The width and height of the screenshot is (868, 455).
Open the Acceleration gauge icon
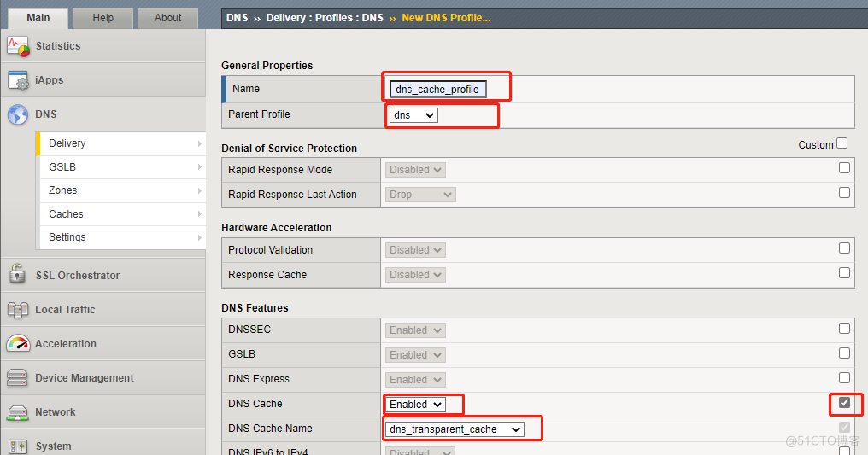(x=18, y=343)
